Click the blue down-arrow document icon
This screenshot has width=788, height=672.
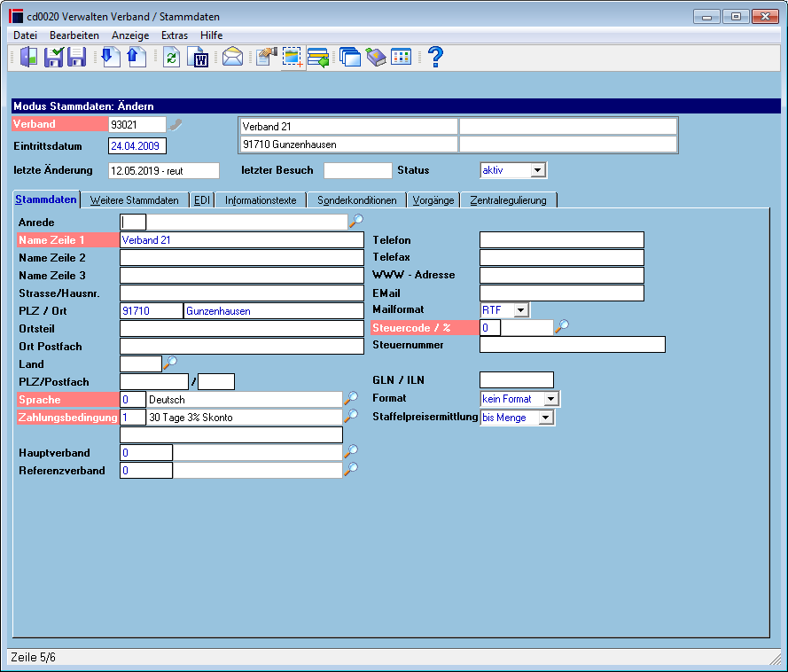(x=111, y=57)
